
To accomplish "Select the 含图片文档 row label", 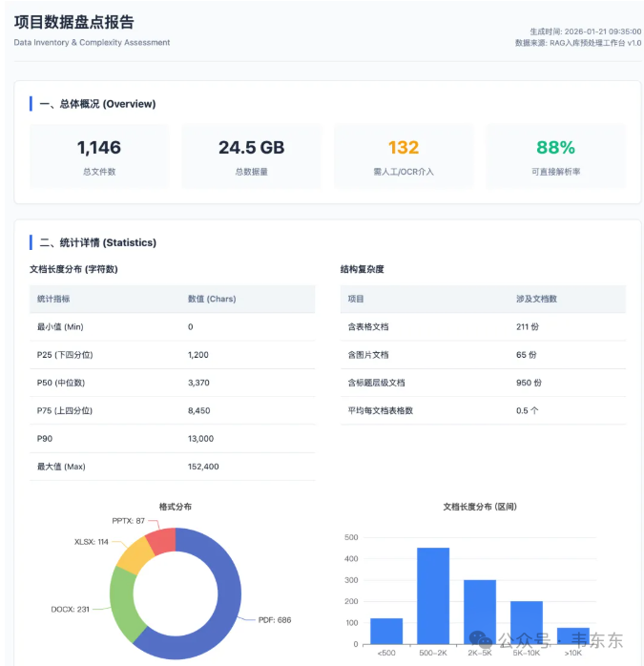I will tap(368, 355).
